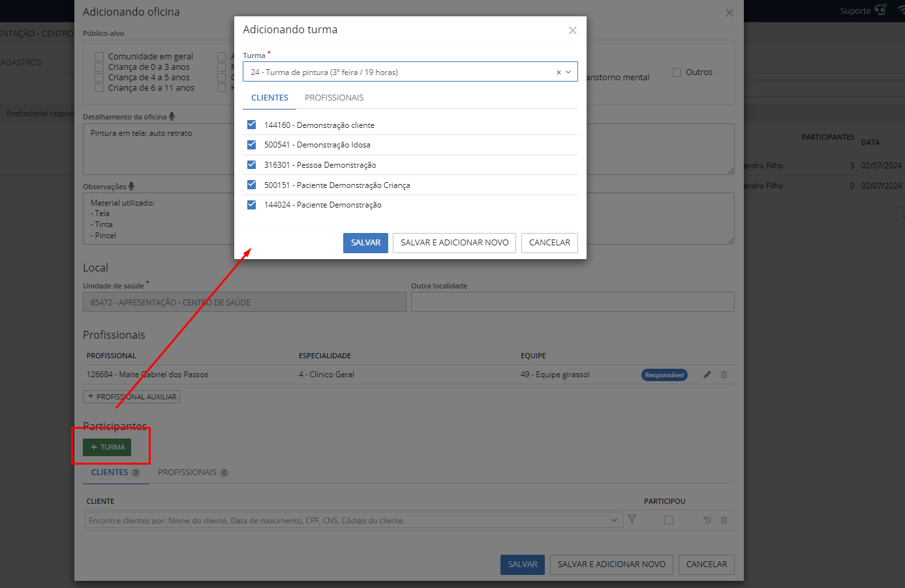
Task: Check Criança de 6 a 11 anos
Action: [x=99, y=88]
